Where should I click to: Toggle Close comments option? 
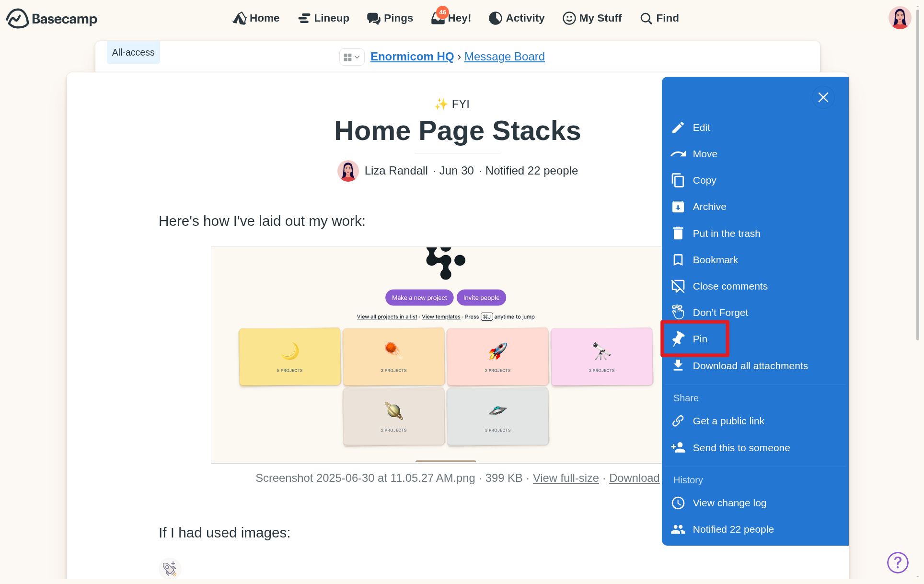click(x=729, y=286)
